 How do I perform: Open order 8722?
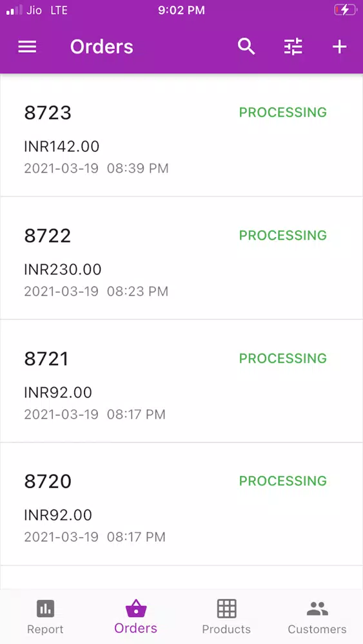click(181, 258)
